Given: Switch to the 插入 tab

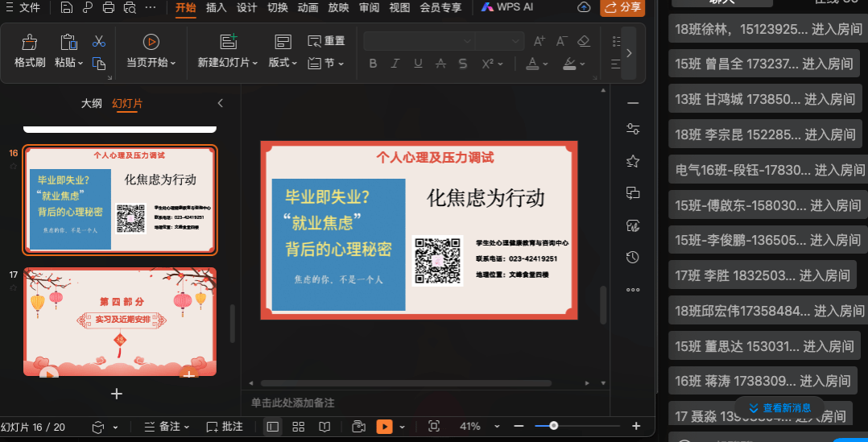Looking at the screenshot, I should point(217,8).
